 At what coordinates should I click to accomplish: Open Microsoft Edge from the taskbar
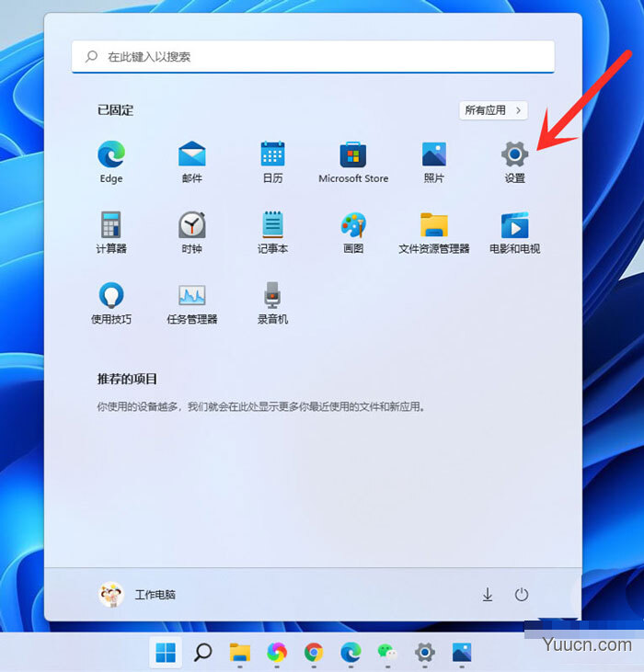(x=351, y=653)
